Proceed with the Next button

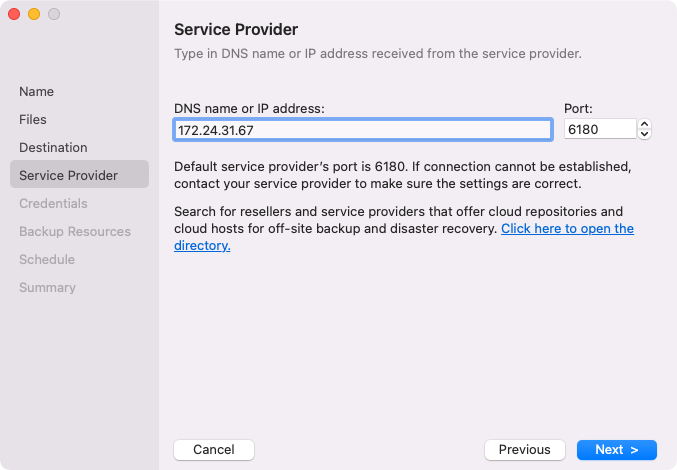click(x=616, y=450)
